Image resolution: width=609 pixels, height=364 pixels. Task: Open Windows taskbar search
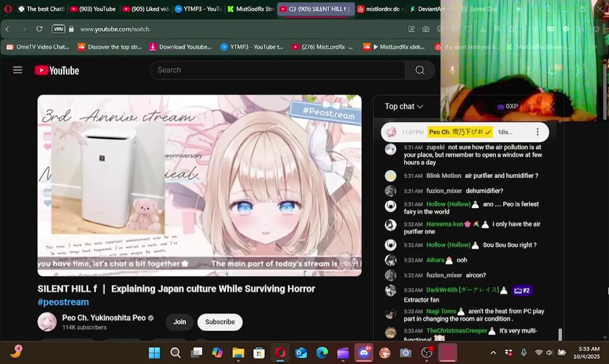coord(176,352)
